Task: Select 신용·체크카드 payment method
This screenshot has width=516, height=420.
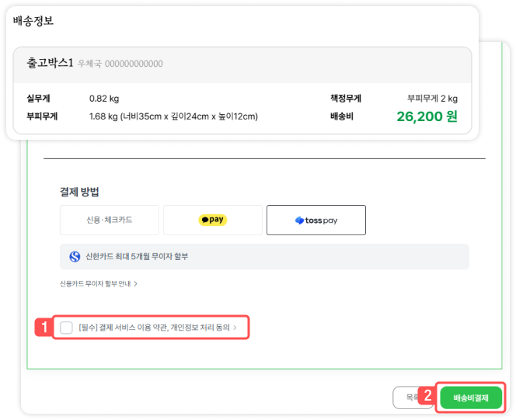Action: (x=110, y=220)
